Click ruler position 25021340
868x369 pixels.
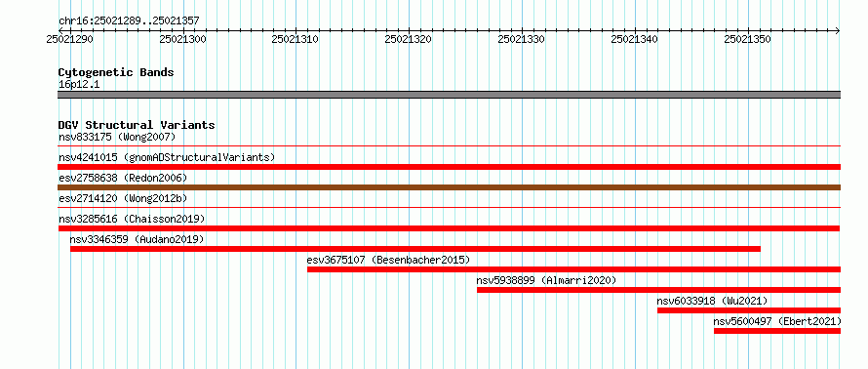634,39
